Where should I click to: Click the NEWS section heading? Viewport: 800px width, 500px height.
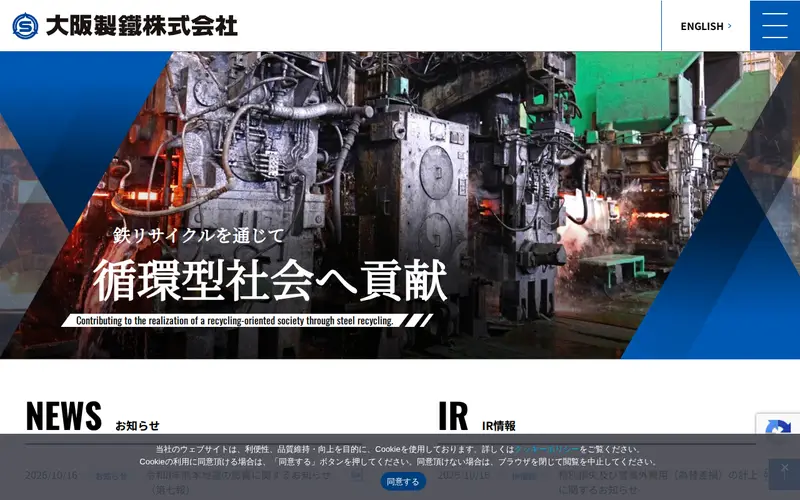coord(64,416)
